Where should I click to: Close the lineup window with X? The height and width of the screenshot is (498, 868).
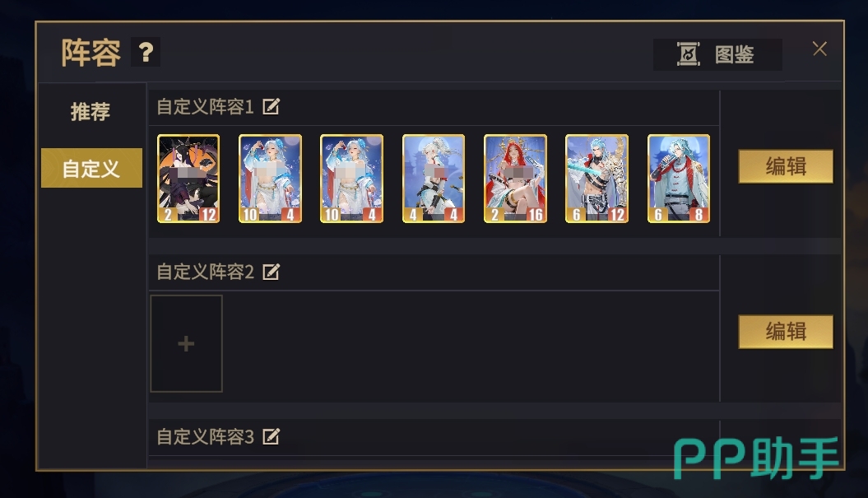tap(819, 49)
